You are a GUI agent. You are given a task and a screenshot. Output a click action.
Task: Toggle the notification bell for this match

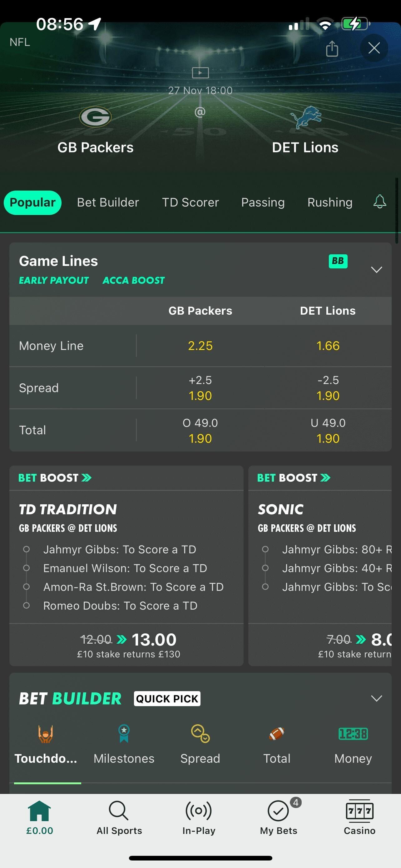click(379, 202)
